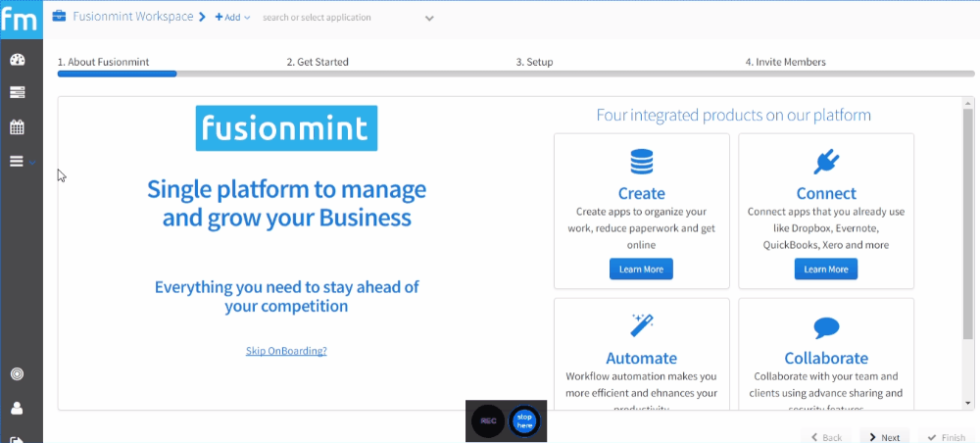The width and height of the screenshot is (980, 443).
Task: Go to step 1. About Fusionmint
Action: (103, 62)
